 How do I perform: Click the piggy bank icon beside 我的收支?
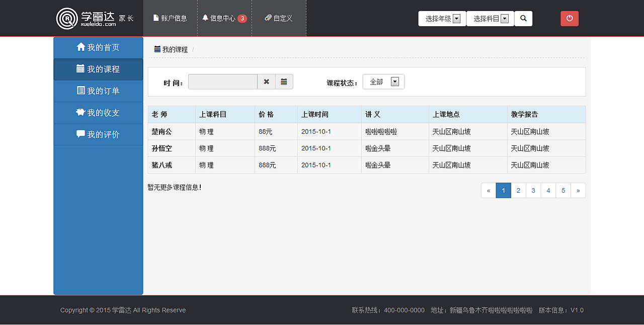coord(80,112)
